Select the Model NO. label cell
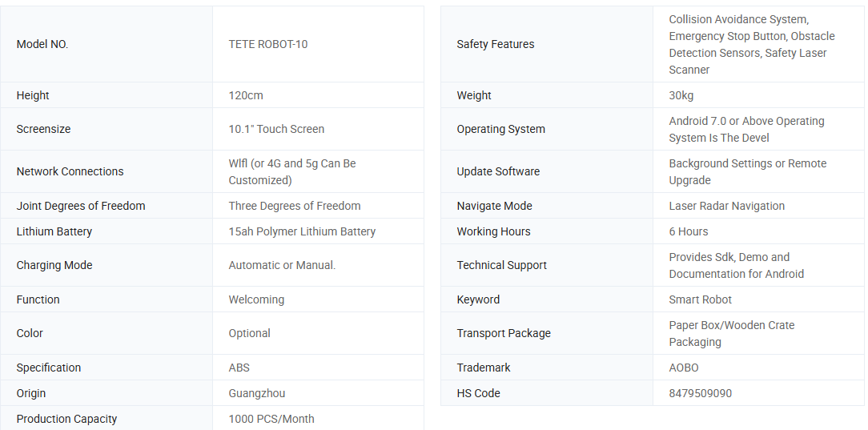This screenshot has width=868, height=430. pyautogui.click(x=42, y=44)
